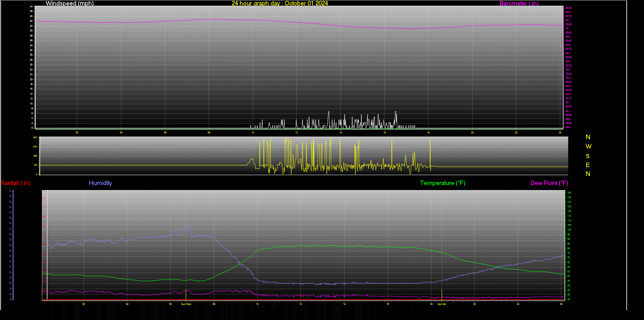Click hour 18 below the windspeed chart
The width and height of the screenshot is (644, 320).
(428, 132)
